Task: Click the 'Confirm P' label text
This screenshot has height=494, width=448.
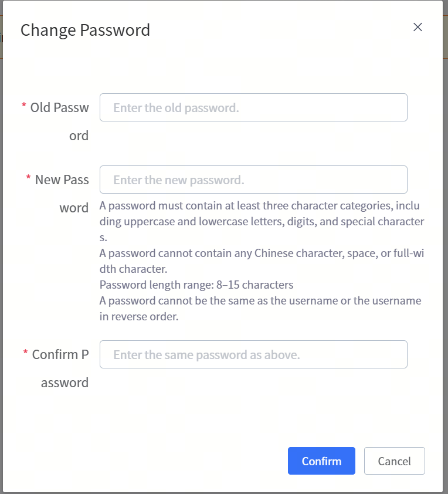Action: click(x=60, y=354)
